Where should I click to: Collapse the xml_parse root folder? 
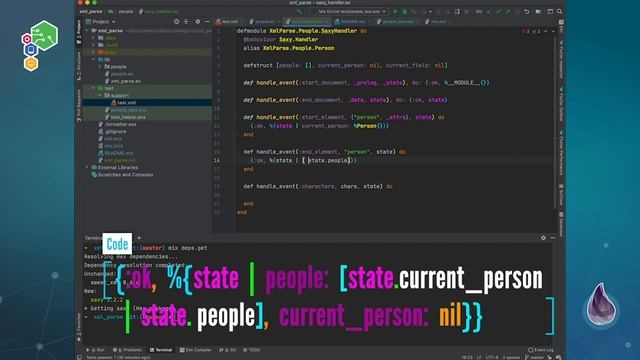tap(87, 31)
